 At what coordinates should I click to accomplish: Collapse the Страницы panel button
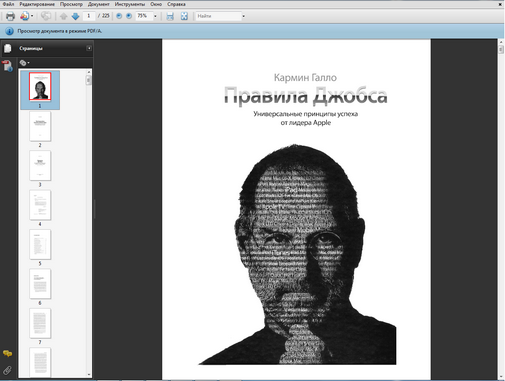89,48
